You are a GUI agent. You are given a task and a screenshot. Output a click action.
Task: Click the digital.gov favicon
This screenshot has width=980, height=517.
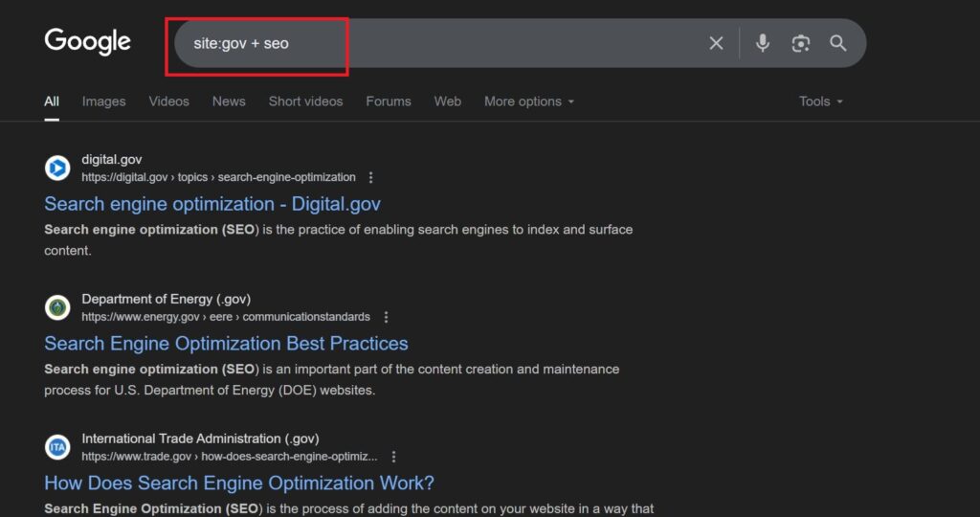pyautogui.click(x=57, y=169)
